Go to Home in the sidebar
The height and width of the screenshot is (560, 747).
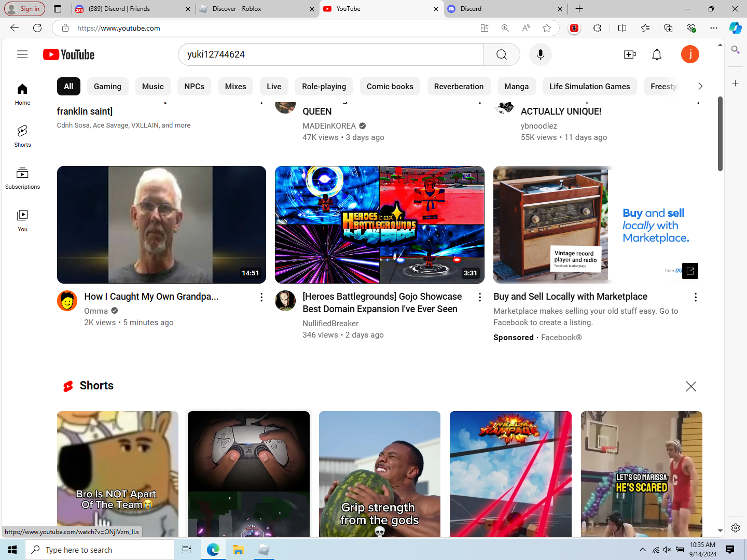(x=22, y=94)
